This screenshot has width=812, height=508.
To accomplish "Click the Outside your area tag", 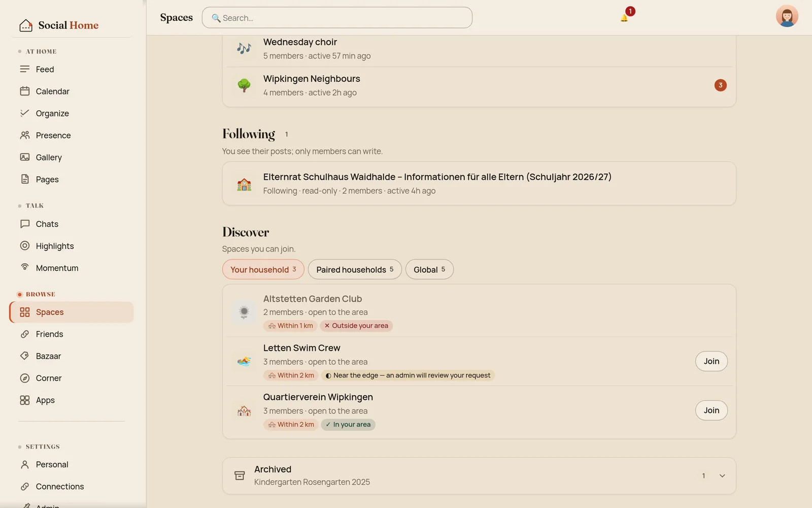I will [x=356, y=326].
